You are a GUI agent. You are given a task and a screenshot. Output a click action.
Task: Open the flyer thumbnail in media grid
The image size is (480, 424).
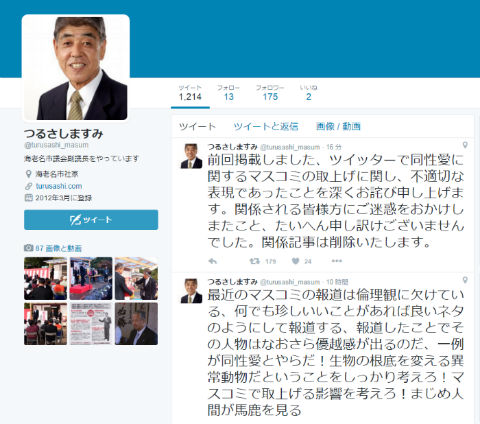coord(91,323)
